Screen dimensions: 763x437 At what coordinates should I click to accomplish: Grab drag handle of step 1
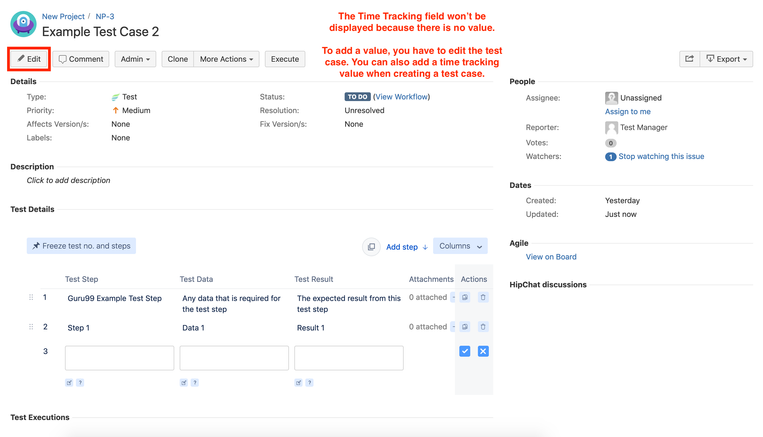tap(31, 297)
